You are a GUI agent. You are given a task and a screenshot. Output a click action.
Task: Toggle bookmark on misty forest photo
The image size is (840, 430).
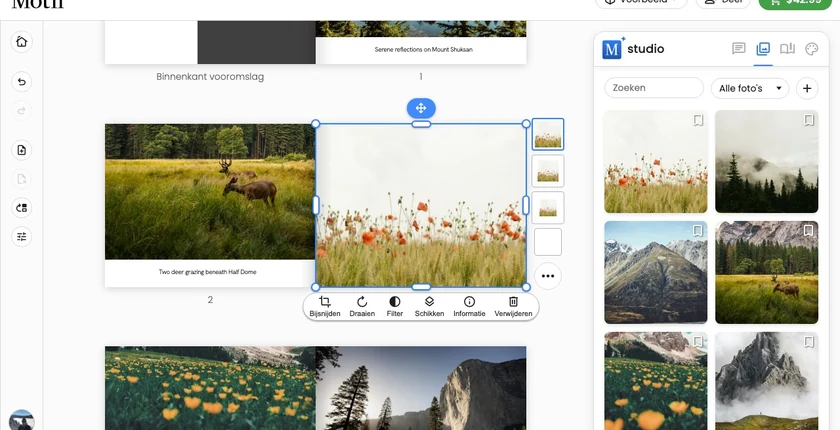809,120
